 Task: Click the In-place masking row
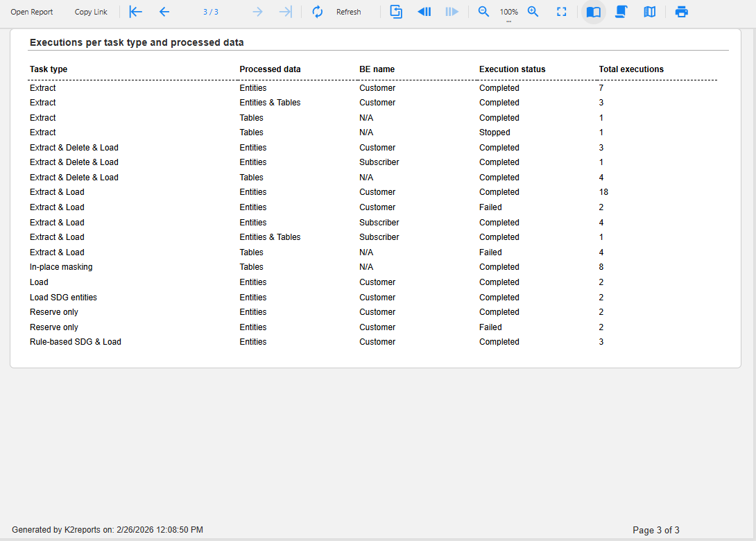tap(61, 267)
